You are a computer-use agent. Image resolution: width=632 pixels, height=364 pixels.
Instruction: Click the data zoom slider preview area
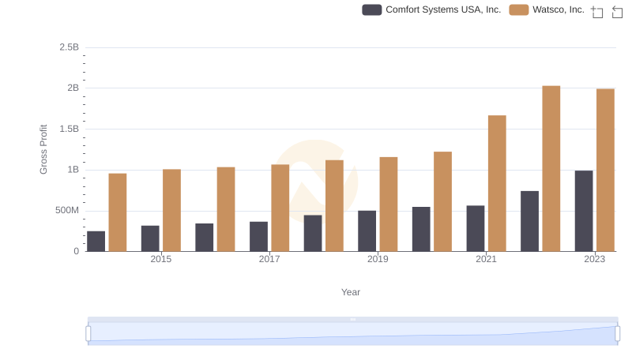click(352, 333)
